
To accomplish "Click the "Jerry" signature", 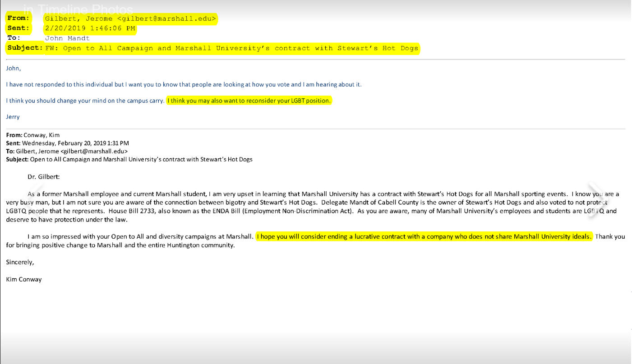I will click(13, 117).
